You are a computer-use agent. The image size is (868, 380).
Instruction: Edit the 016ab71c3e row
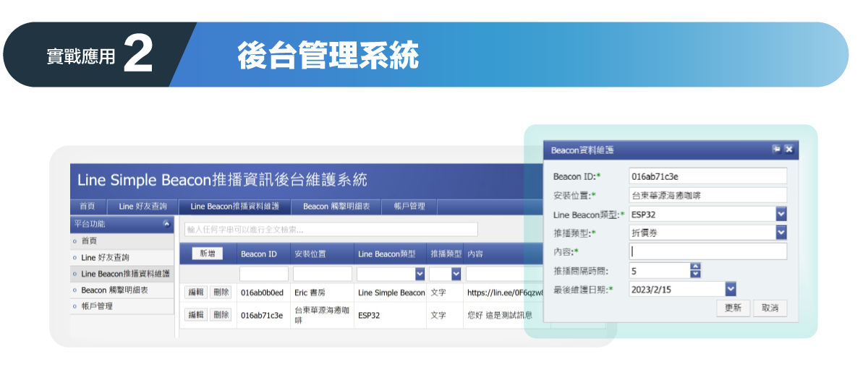(196, 315)
